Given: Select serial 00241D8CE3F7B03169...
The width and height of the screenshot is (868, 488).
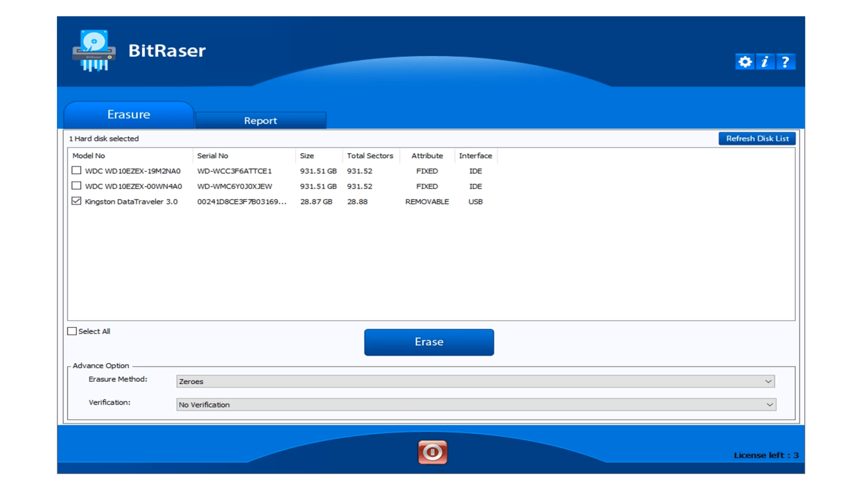Looking at the screenshot, I should [242, 202].
